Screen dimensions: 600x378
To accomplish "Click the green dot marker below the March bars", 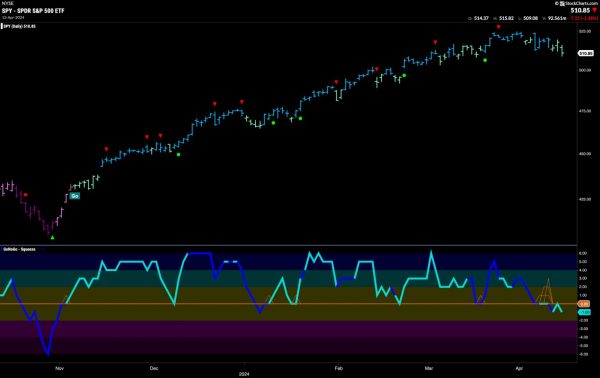I will [x=485, y=60].
